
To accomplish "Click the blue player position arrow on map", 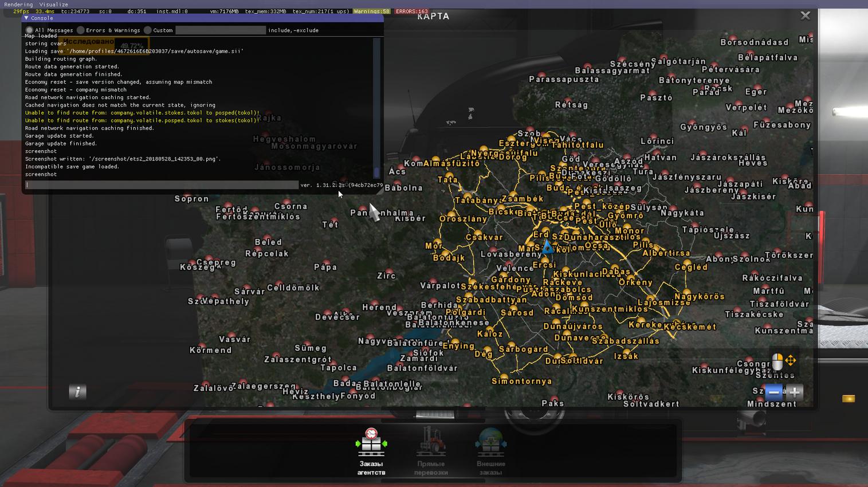I will click(548, 247).
